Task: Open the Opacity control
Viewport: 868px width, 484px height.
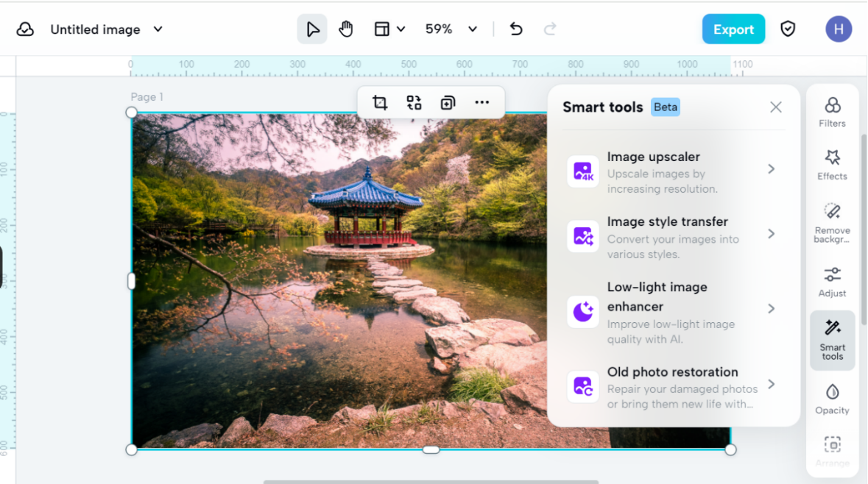Action: 832,399
